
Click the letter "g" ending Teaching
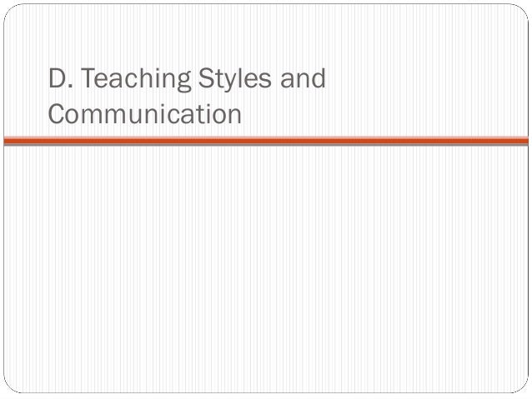pyautogui.click(x=183, y=82)
